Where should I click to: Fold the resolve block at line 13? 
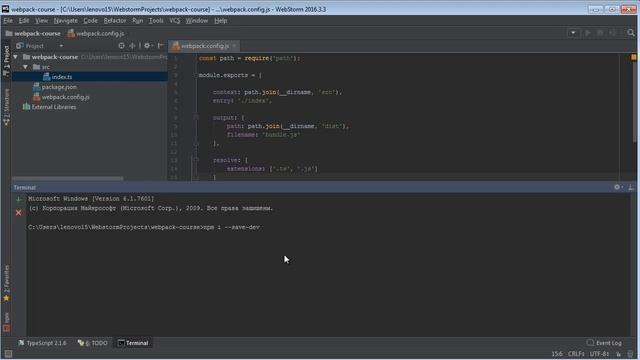click(196, 160)
